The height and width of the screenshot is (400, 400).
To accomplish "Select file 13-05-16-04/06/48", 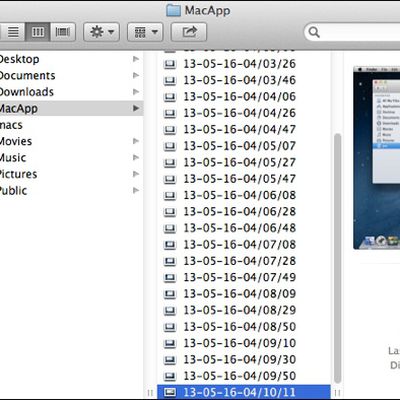I will point(244,228).
